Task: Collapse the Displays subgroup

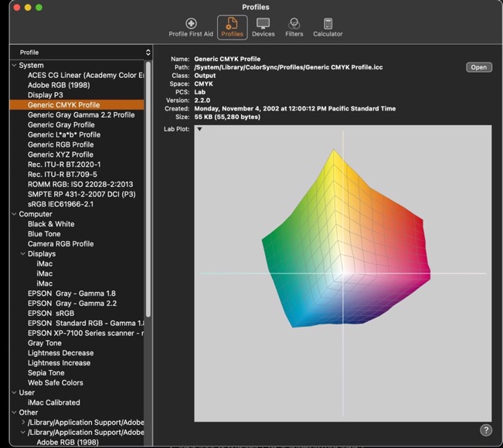Action: [23, 254]
